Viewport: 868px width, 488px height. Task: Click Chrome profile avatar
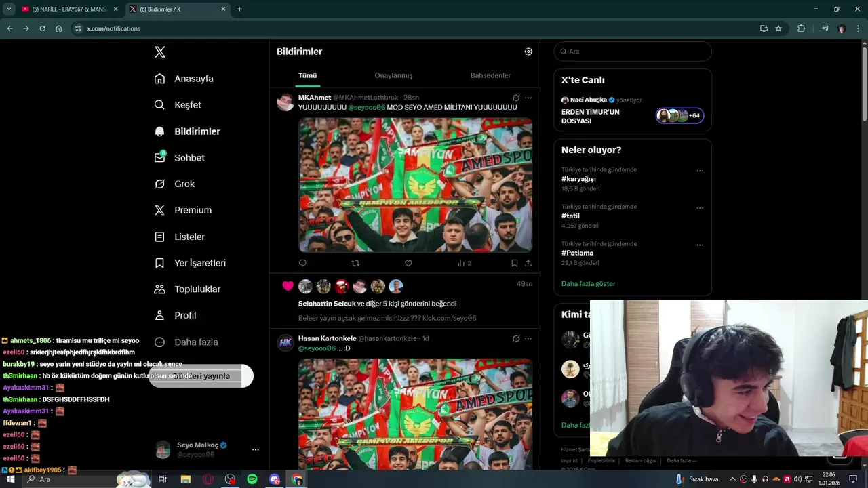pyautogui.click(x=842, y=28)
